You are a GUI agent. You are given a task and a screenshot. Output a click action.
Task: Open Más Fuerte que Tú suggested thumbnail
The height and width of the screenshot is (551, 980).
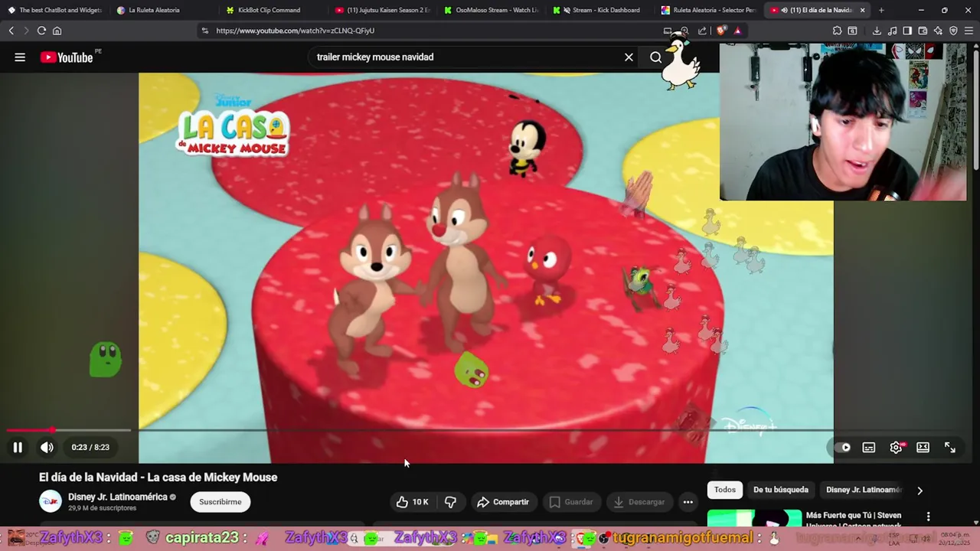(755, 519)
